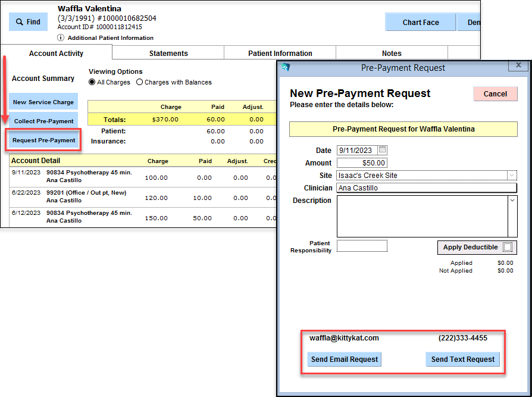532x397 pixels.
Task: Expand the Description dropdown arrow
Action: (512, 201)
